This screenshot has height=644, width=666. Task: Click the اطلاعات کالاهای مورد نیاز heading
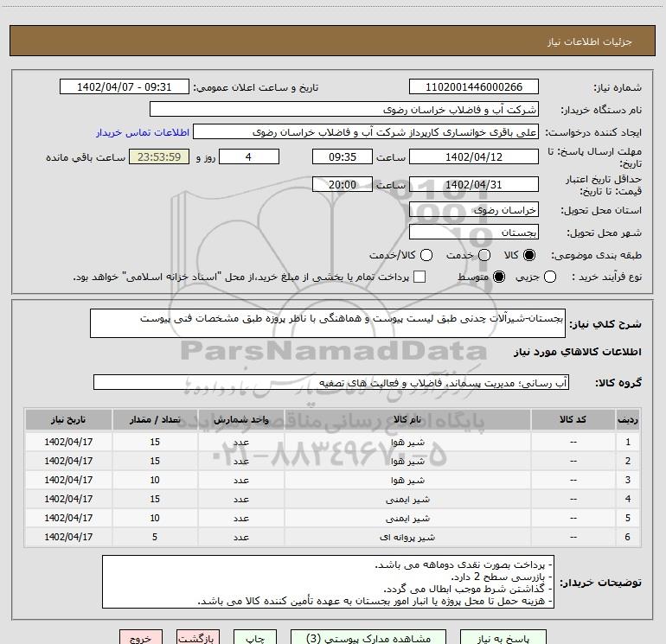click(x=577, y=352)
